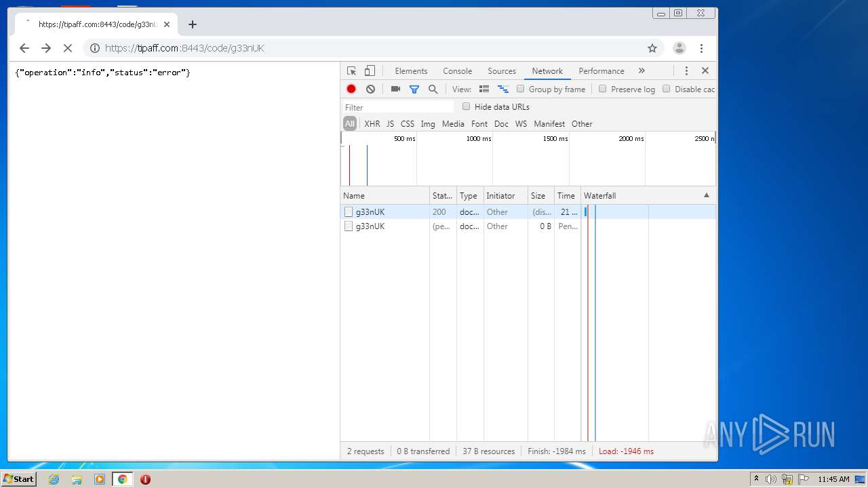Filter requests by CSS

click(x=408, y=123)
